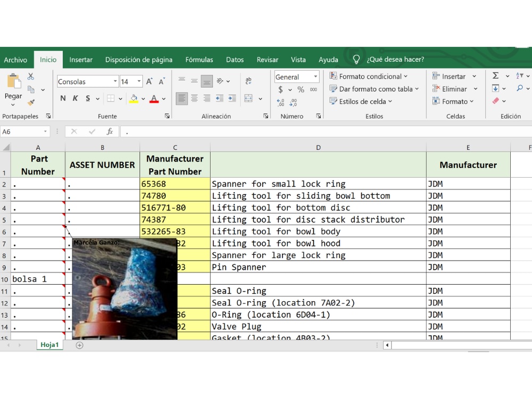Decrease font size with small A icon
The height and width of the screenshot is (399, 532).
pos(162,81)
